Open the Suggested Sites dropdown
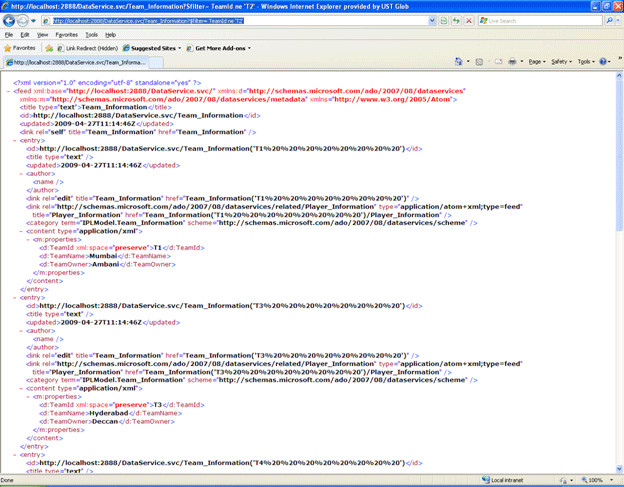The width and height of the screenshot is (624, 487). (152, 48)
